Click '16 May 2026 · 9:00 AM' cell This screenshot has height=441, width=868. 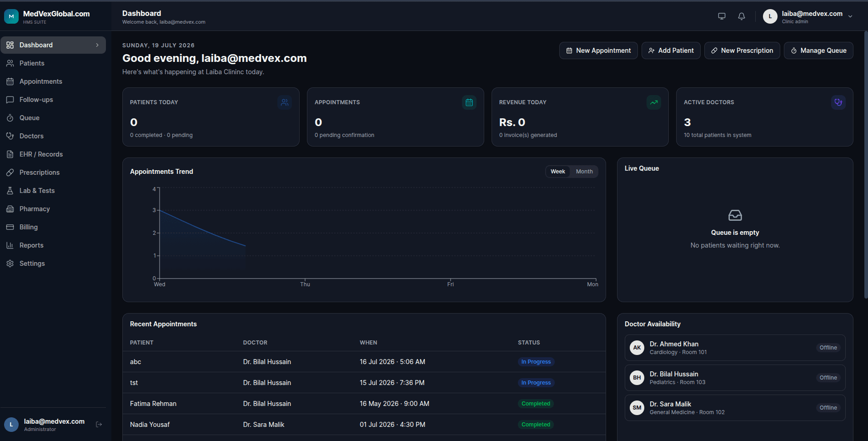coord(394,404)
